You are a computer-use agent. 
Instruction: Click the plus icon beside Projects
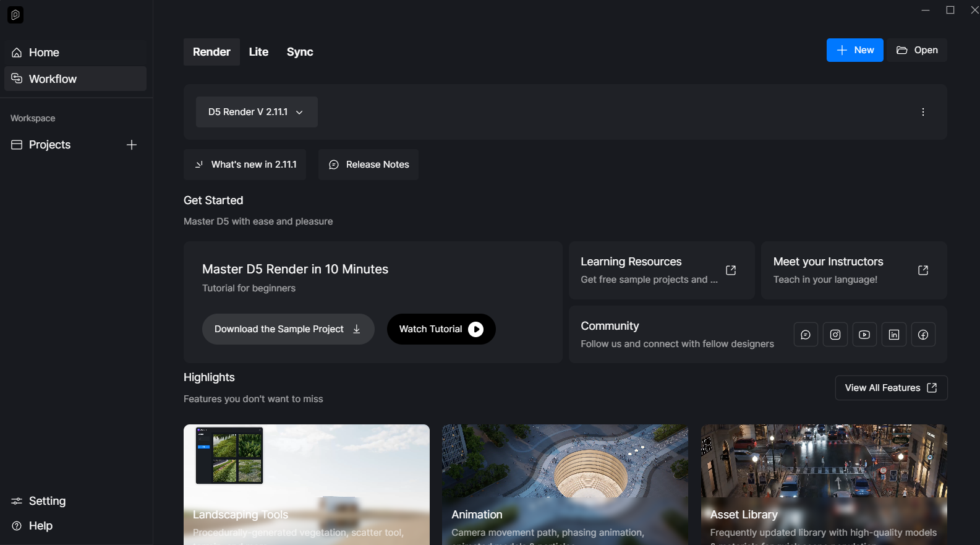click(131, 145)
